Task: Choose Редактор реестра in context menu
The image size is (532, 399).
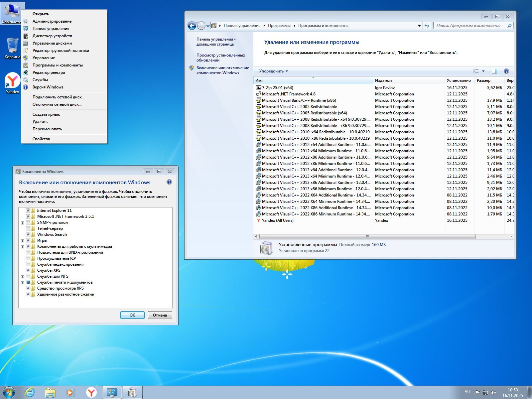Action: coord(49,72)
